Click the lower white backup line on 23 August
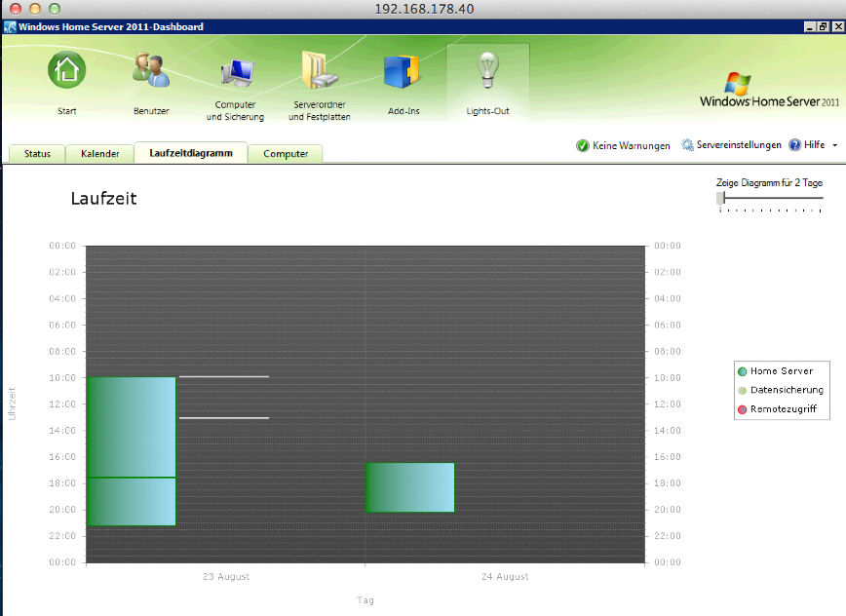The image size is (846, 616). 224,418
